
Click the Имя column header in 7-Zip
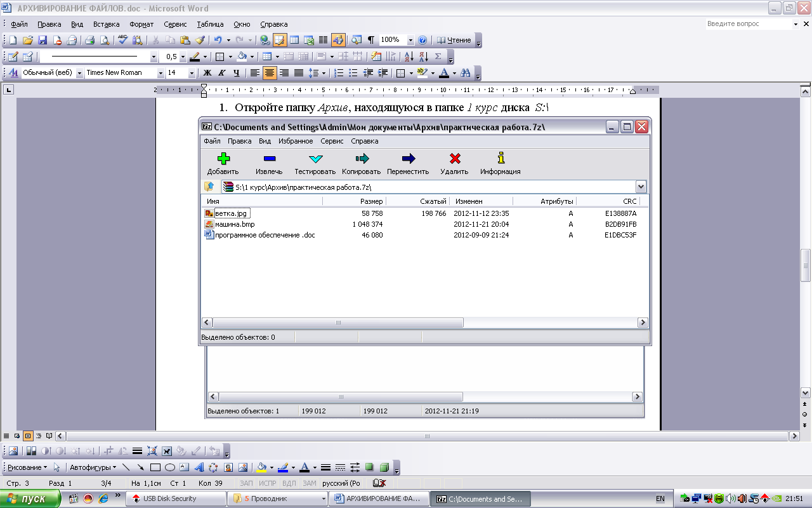[262, 201]
